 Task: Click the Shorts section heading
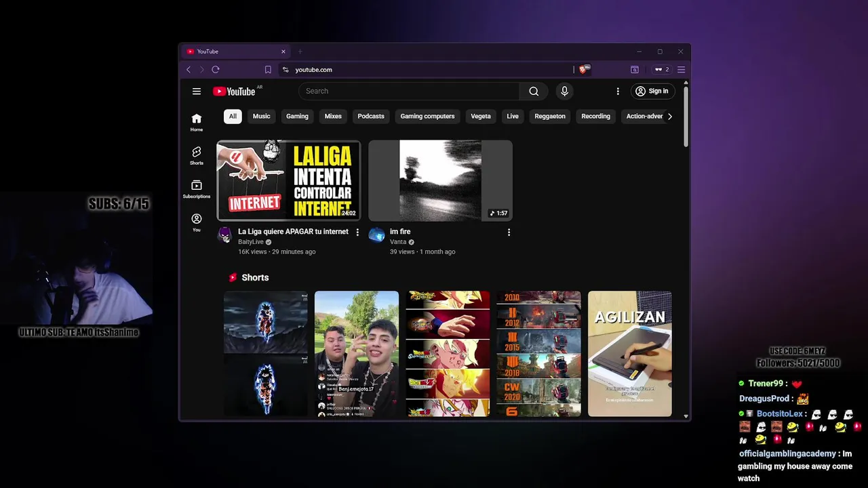(x=255, y=277)
